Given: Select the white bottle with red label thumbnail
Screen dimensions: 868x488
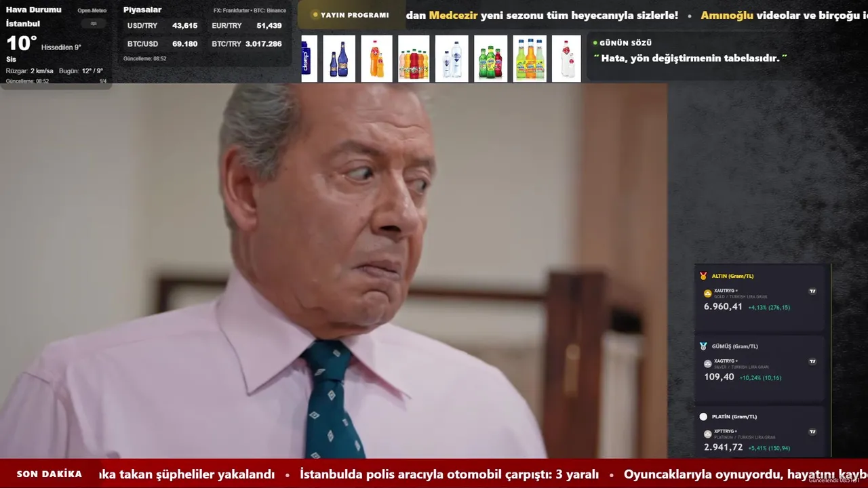Looking at the screenshot, I should click(x=566, y=59).
